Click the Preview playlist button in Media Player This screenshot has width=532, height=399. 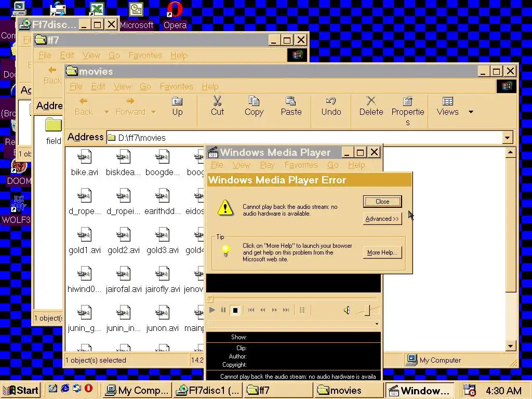click(302, 310)
